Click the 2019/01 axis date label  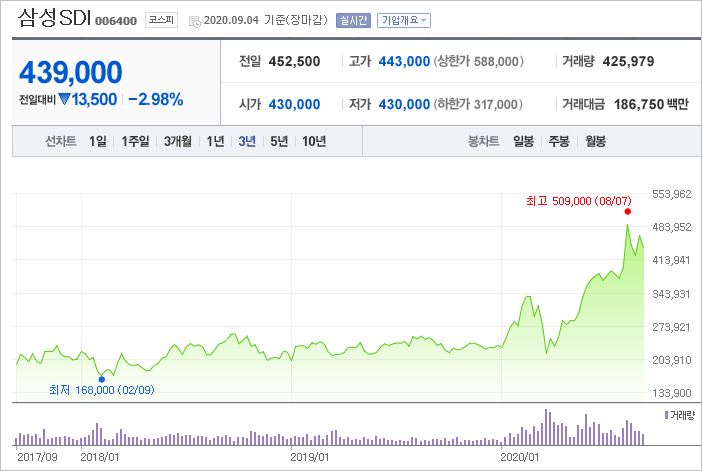click(309, 457)
